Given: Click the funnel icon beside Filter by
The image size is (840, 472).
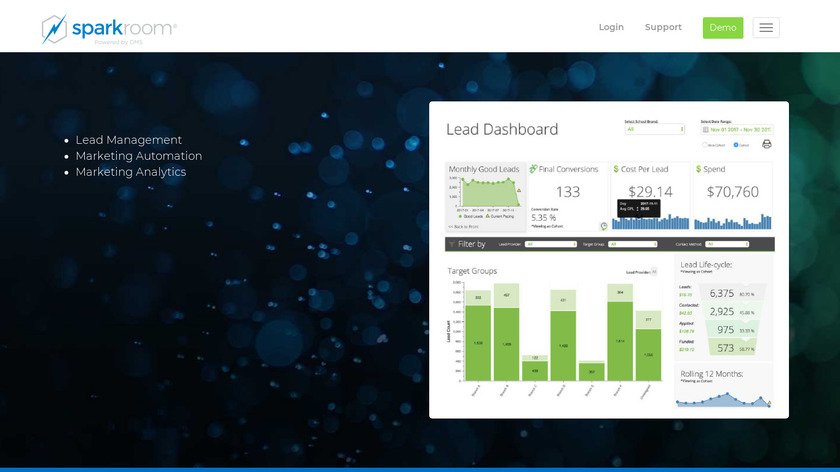Looking at the screenshot, I should [x=452, y=244].
